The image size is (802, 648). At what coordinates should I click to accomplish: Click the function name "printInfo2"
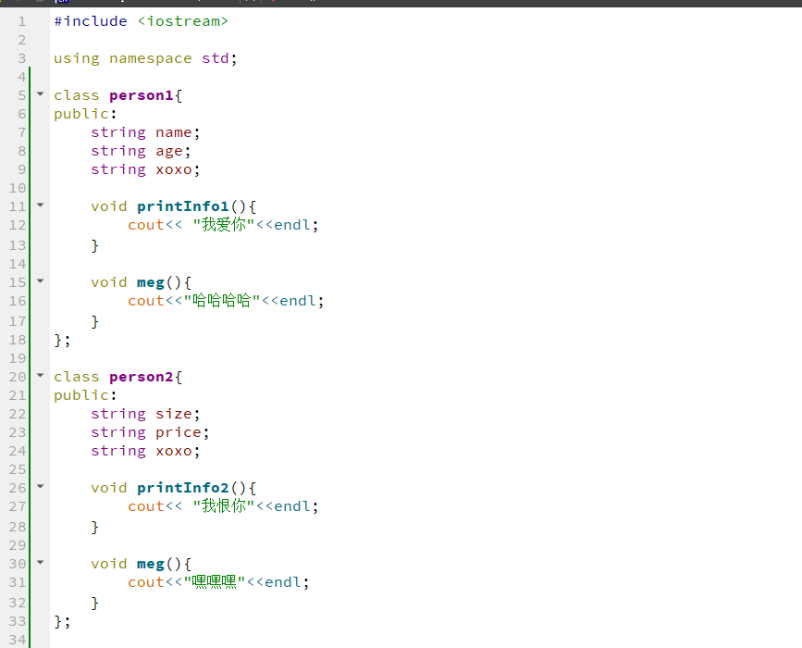coord(183,488)
